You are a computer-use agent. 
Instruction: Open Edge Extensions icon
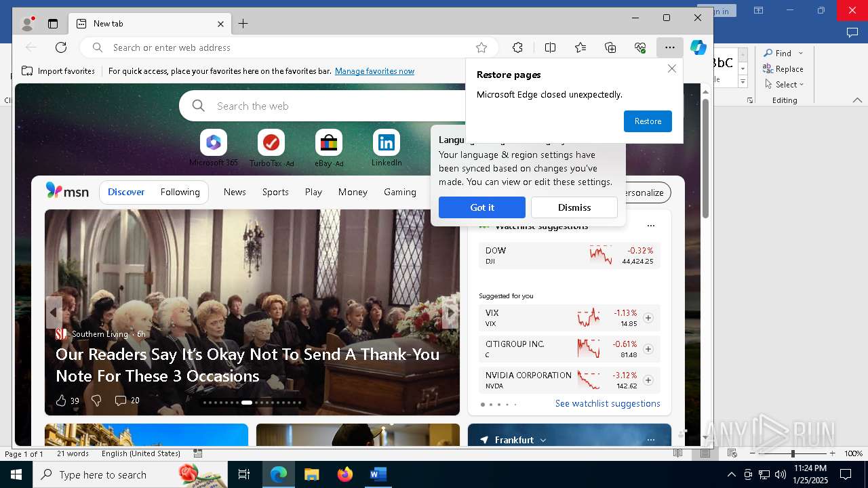click(517, 47)
